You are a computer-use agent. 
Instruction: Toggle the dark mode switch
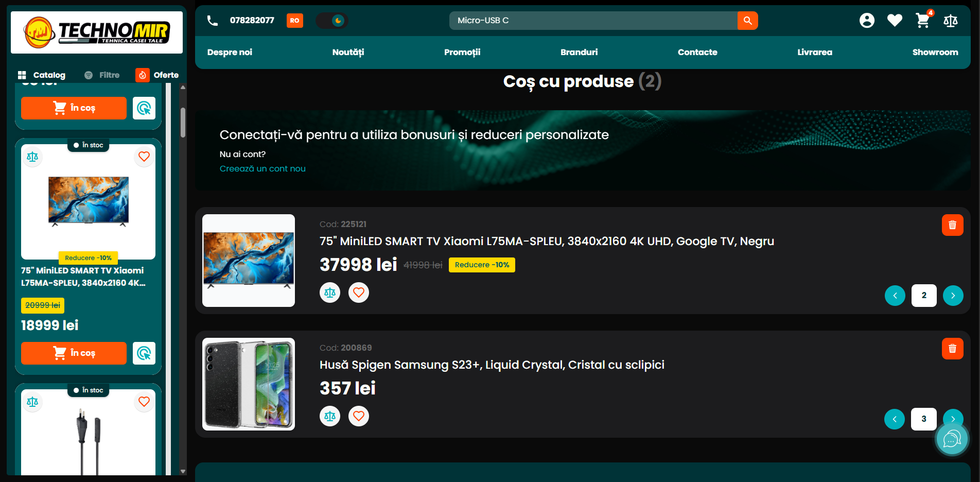tap(332, 21)
